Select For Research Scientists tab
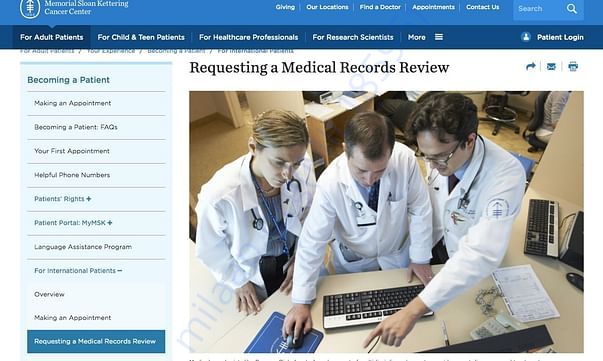Image resolution: width=603 pixels, height=361 pixels. [353, 37]
